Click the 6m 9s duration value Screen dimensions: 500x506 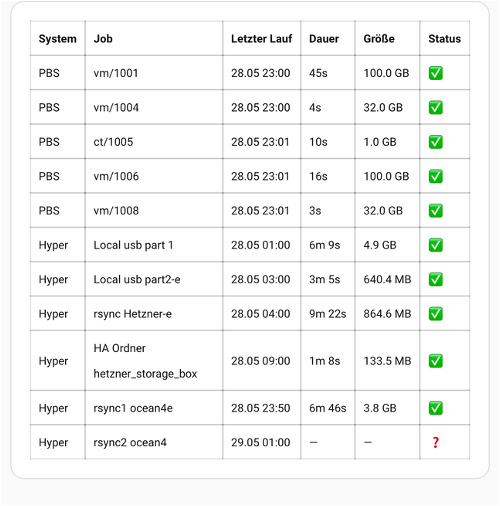pyautogui.click(x=324, y=245)
